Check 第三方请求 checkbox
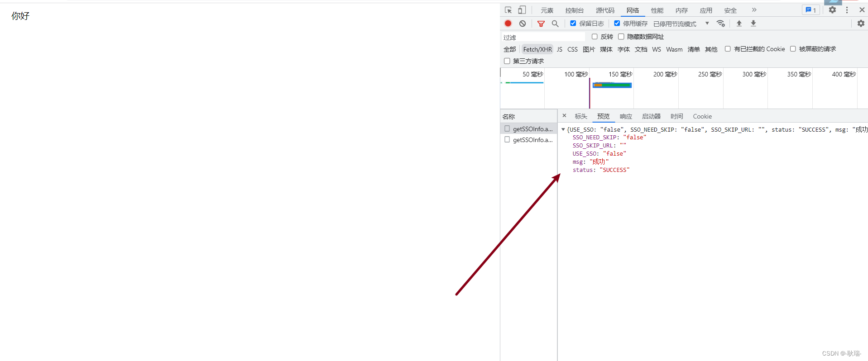 tap(507, 61)
